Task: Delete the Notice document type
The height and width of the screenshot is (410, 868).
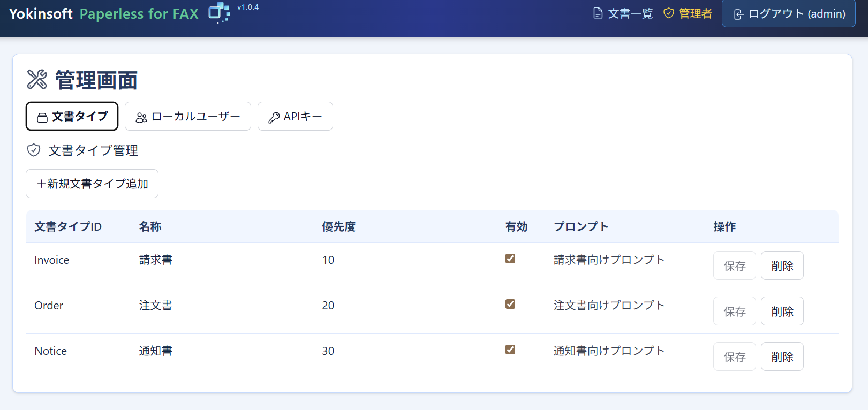Action: pos(782,357)
